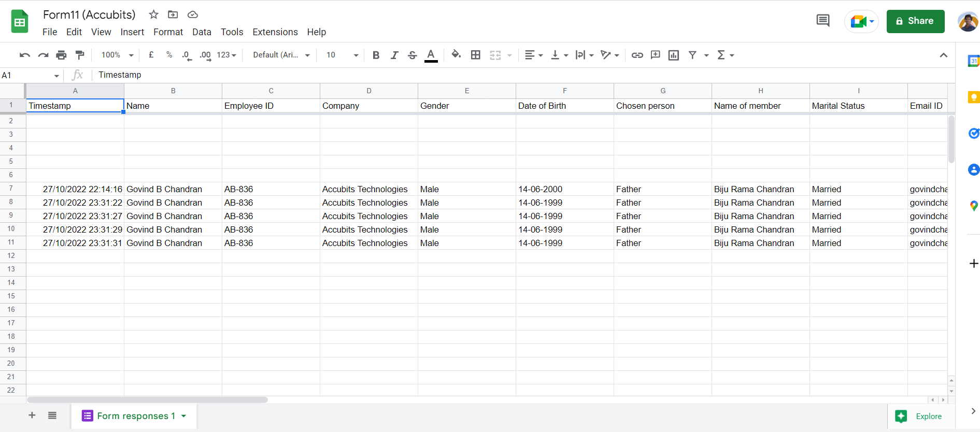The width and height of the screenshot is (980, 432).
Task: Open Google Calendar side panel
Action: click(973, 61)
